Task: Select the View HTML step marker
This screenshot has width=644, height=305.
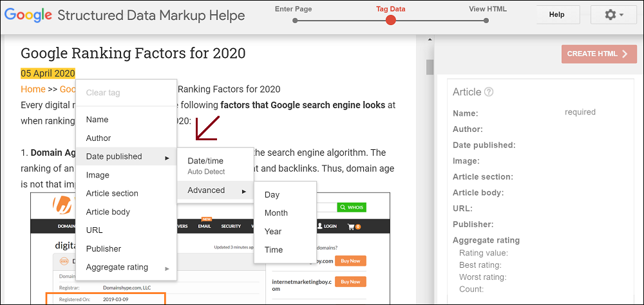Action: click(486, 20)
